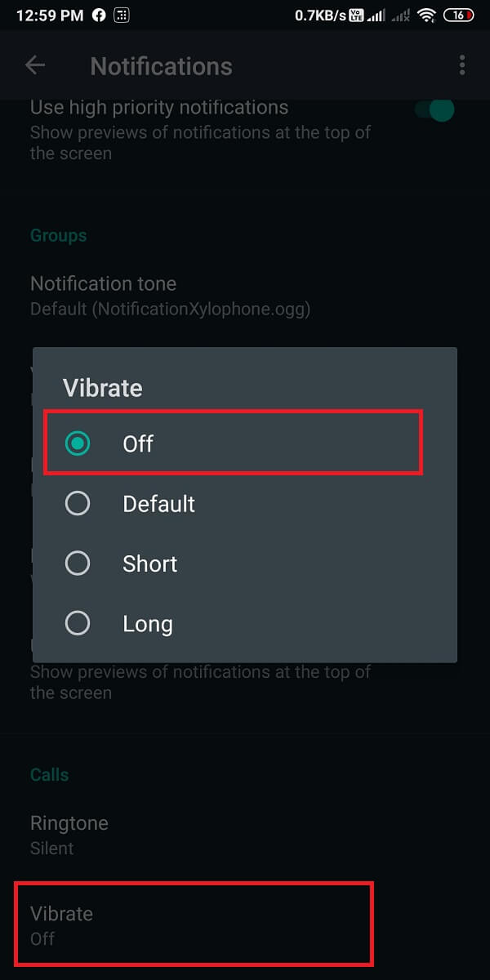Tap the grid app icon in status bar
Image resolution: width=490 pixels, height=980 pixels.
(122, 15)
